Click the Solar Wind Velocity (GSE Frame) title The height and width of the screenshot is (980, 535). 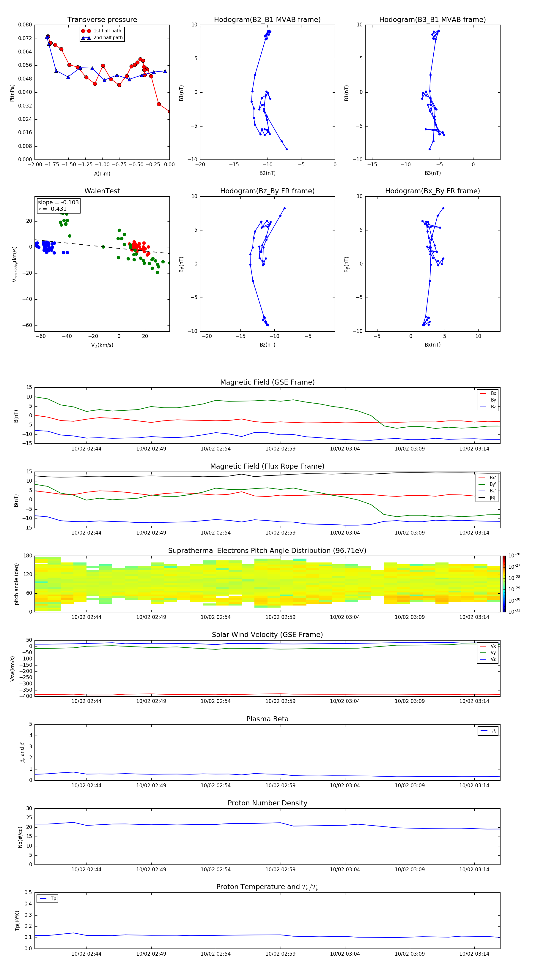[x=267, y=635]
